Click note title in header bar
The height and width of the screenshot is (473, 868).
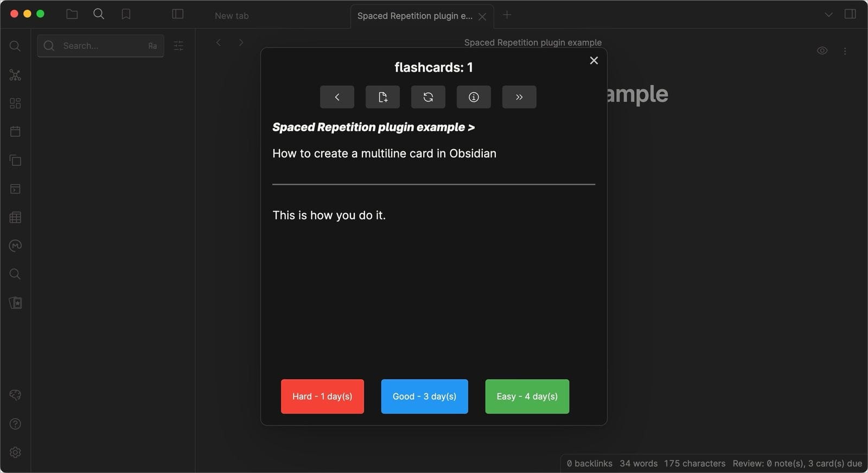tap(533, 42)
